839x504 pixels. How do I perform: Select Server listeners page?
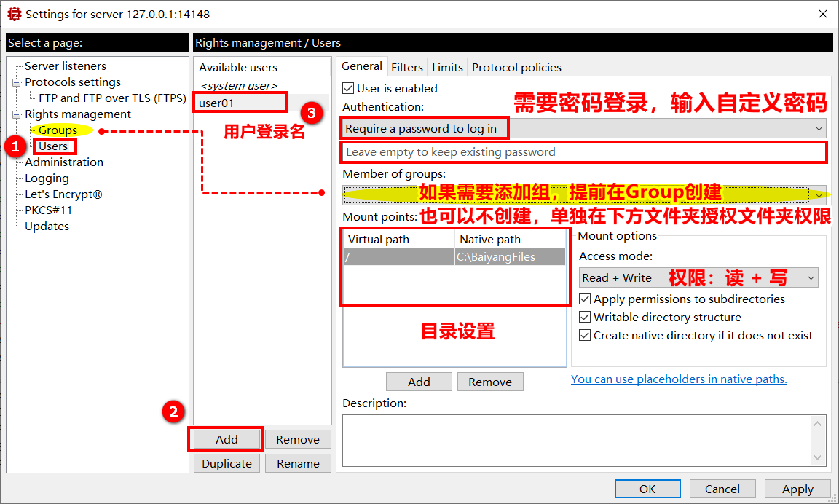(x=66, y=66)
